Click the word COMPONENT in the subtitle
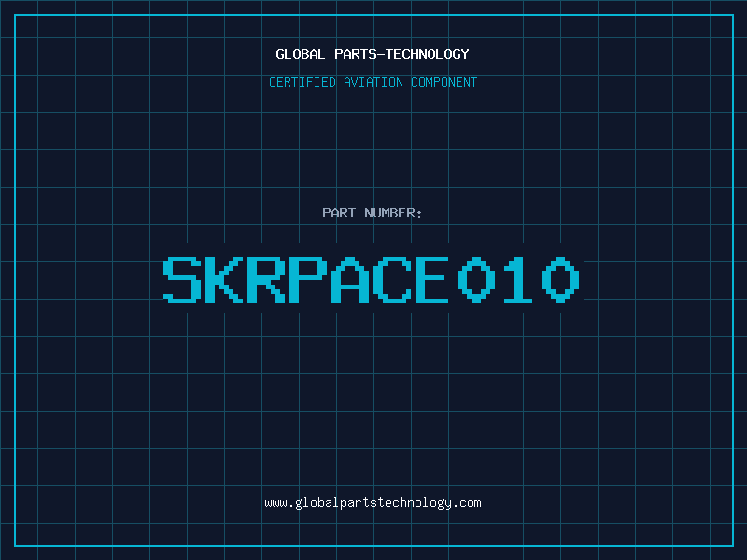Viewport: 747px width, 560px height. coord(444,83)
